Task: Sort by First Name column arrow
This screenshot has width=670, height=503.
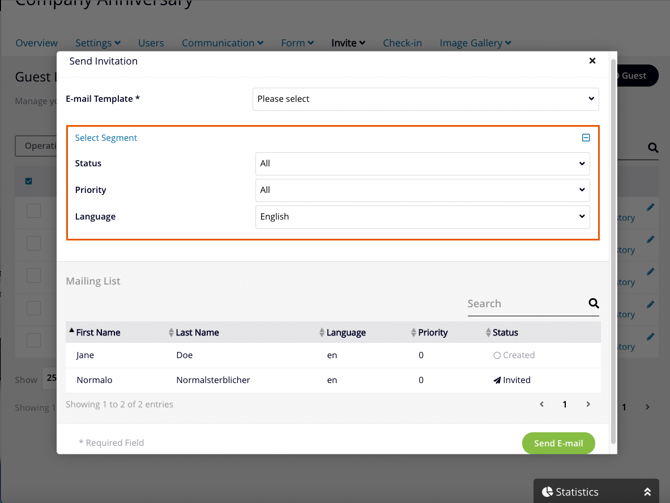Action: click(x=72, y=332)
